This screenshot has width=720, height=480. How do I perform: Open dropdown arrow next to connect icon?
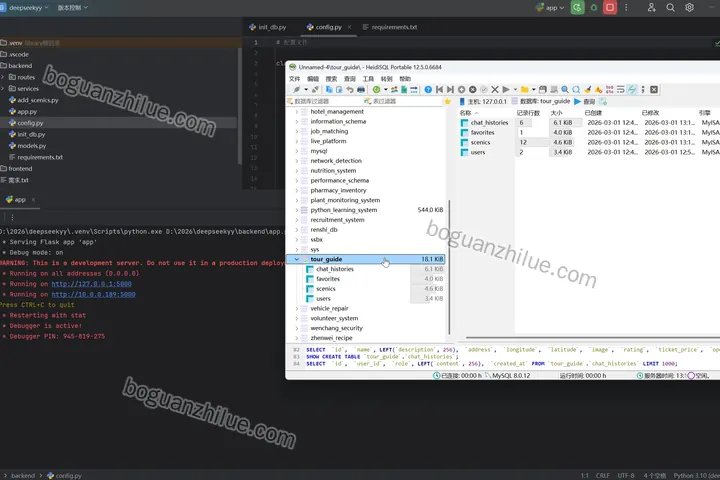(306, 90)
